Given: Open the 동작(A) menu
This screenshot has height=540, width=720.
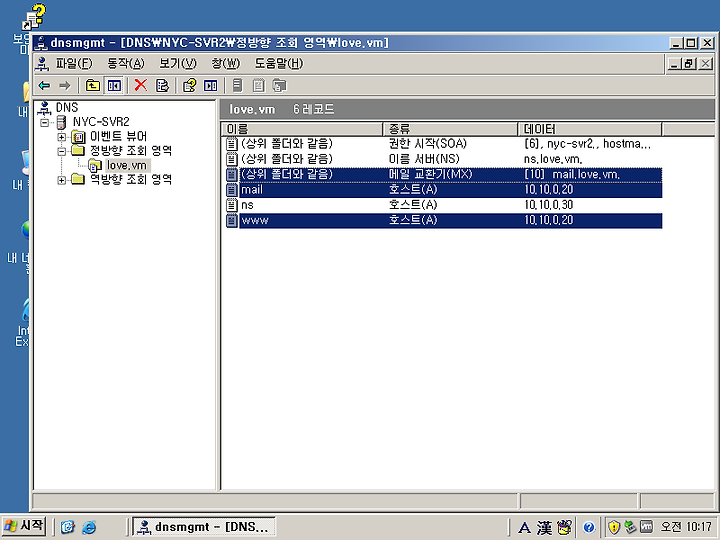Looking at the screenshot, I should [126, 64].
